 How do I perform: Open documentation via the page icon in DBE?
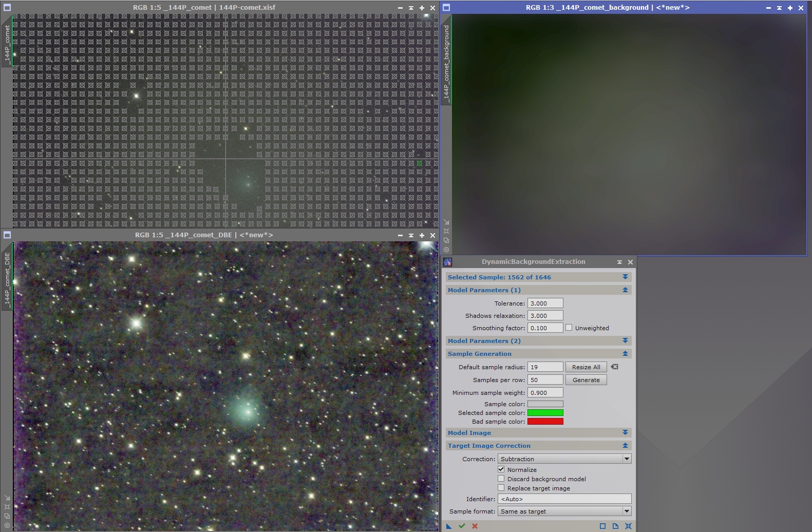pyautogui.click(x=615, y=526)
